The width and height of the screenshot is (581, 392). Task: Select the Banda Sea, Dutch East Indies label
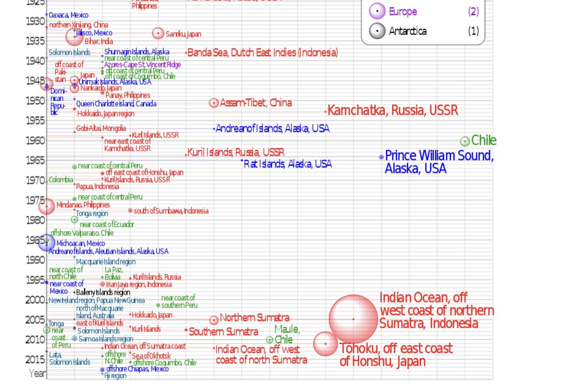tap(263, 53)
